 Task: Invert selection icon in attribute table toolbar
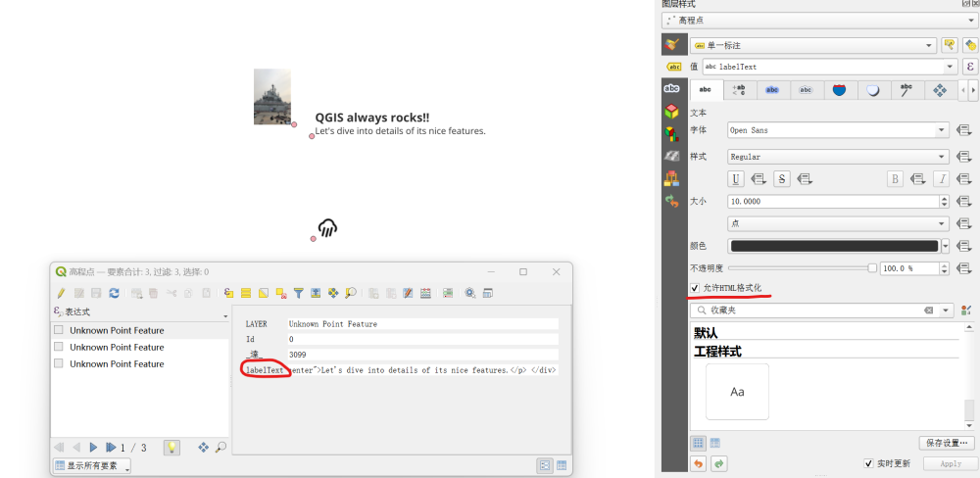click(264, 293)
